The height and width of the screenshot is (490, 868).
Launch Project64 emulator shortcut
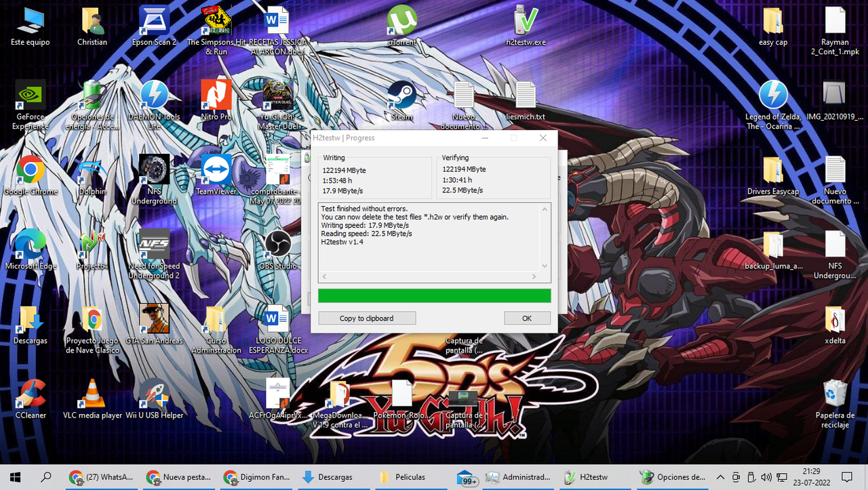pos(92,251)
